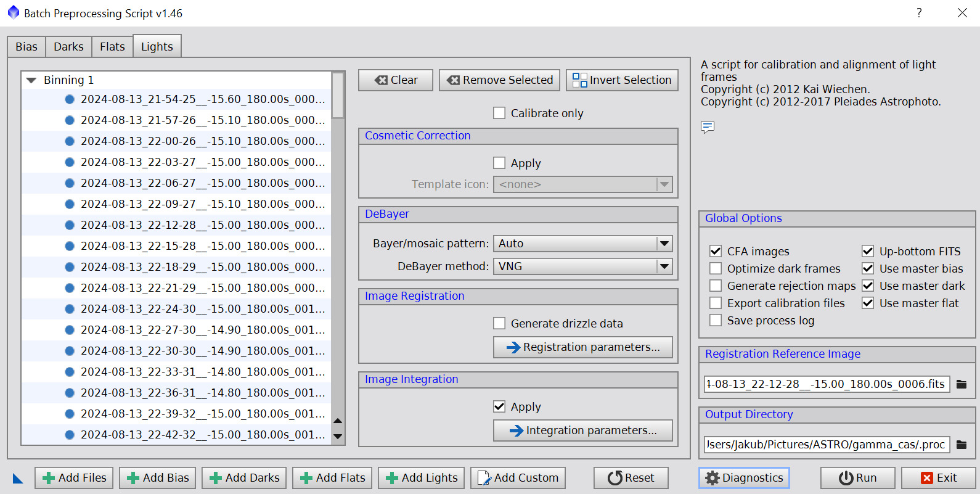Select file 2024-08-13_22-03-27 in list

point(176,162)
